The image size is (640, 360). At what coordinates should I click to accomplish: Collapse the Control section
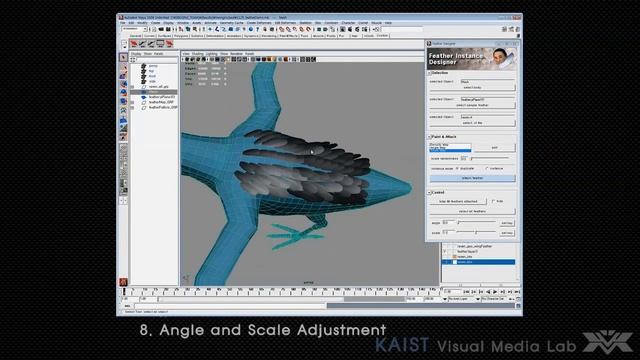(x=429, y=192)
